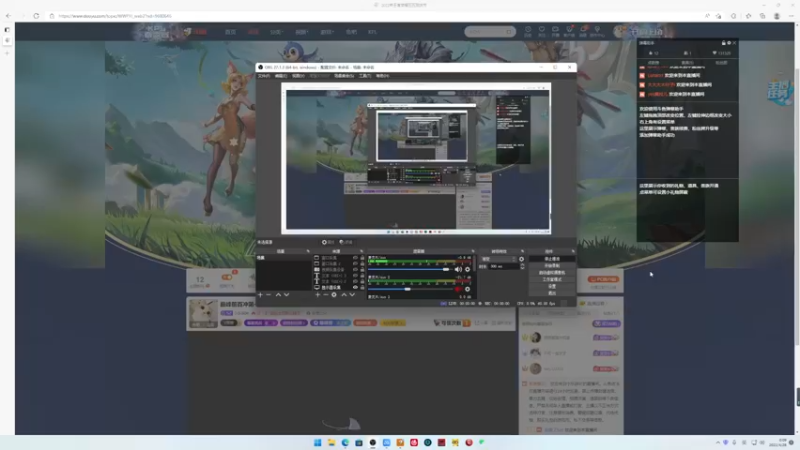Open the 编辑 menu in OBS
The width and height of the screenshot is (800, 450).
(x=281, y=76)
